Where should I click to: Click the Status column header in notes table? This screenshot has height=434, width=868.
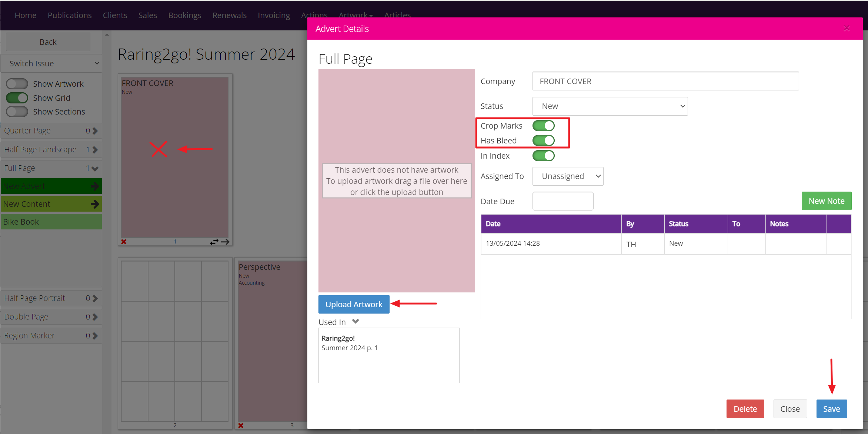point(696,224)
